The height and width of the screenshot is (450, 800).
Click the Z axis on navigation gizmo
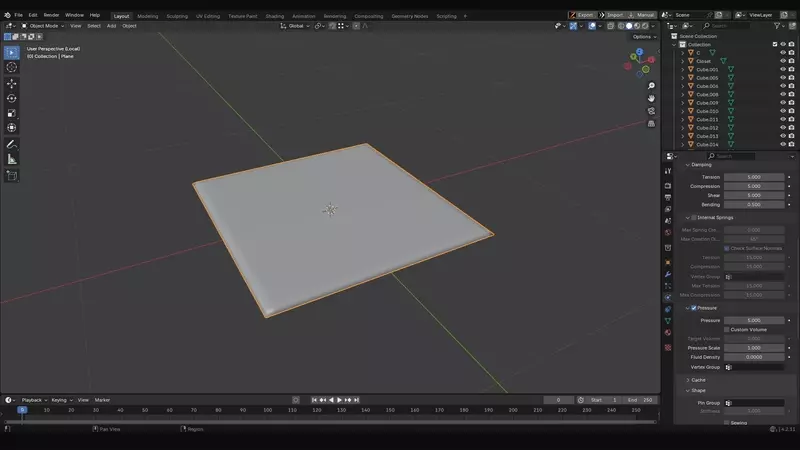(639, 52)
